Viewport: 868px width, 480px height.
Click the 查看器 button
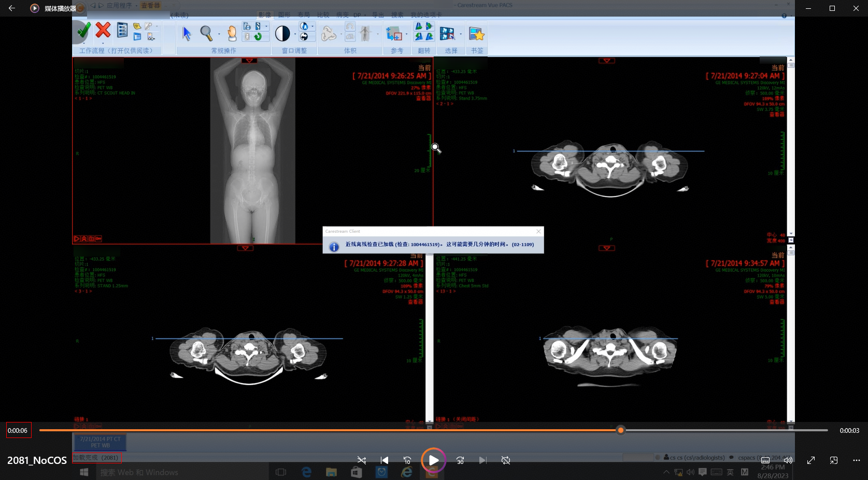tap(150, 5)
